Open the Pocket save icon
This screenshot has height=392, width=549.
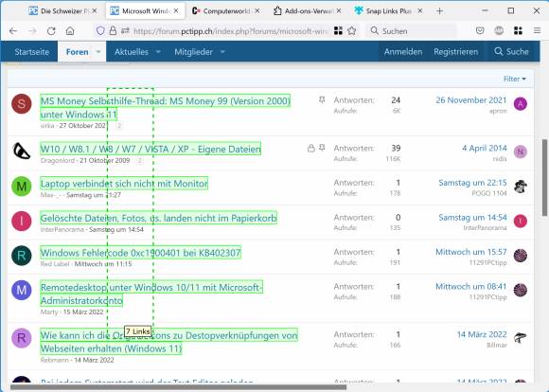480,31
